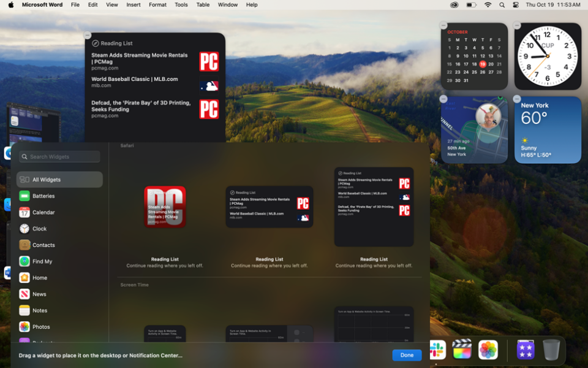Select the medium Reading List widget preview
Screen dimensions: 588x368
tap(269, 207)
